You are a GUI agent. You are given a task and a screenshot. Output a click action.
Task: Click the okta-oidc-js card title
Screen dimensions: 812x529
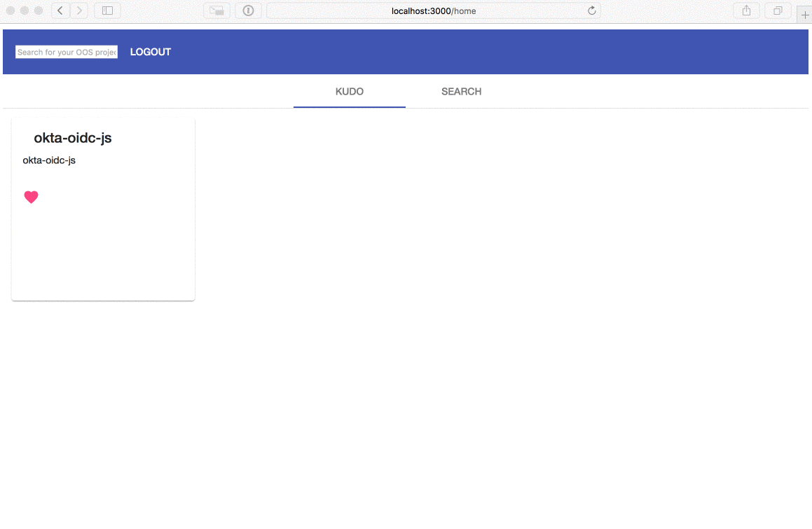pyautogui.click(x=73, y=138)
